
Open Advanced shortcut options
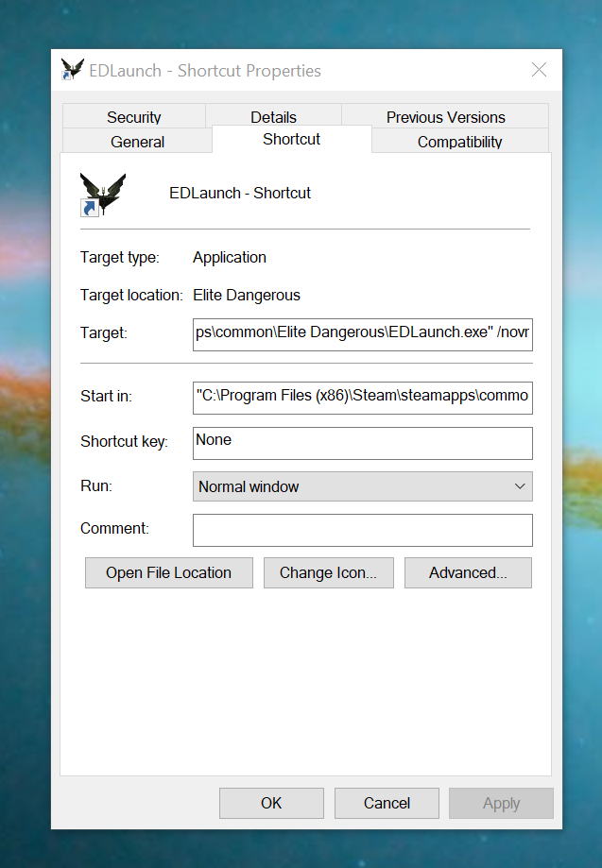468,572
